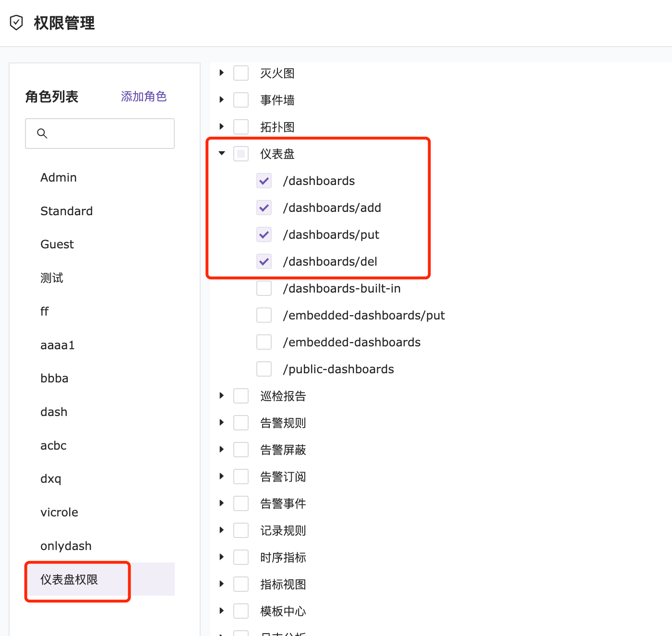Expand the 指标视图 tree node
Image resolution: width=672 pixels, height=636 pixels.
(221, 584)
